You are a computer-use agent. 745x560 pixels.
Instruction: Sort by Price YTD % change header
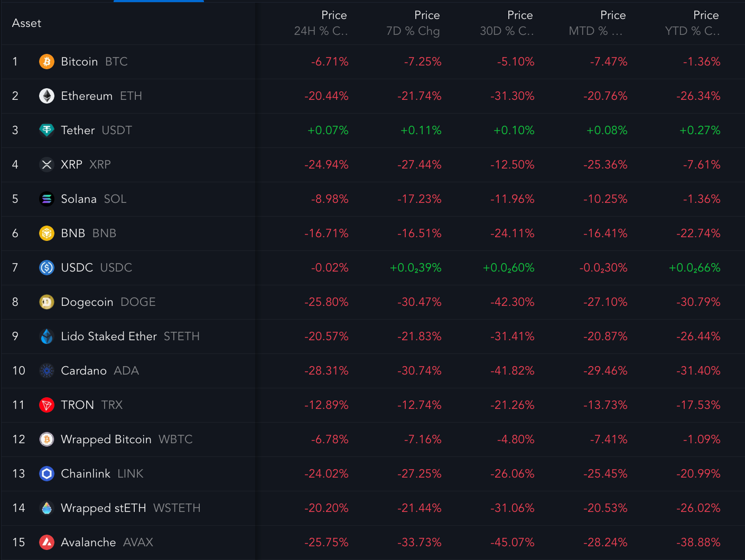[692, 23]
